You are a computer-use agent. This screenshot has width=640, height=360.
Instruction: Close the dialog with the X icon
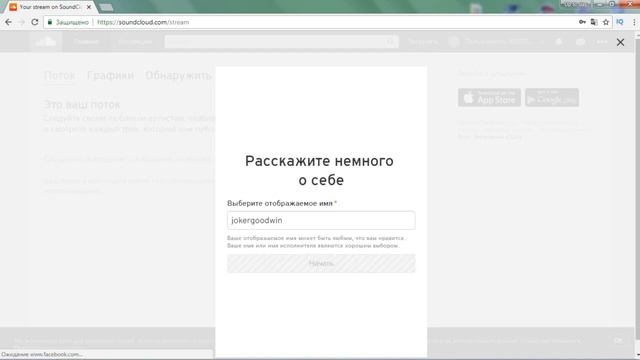tap(620, 42)
